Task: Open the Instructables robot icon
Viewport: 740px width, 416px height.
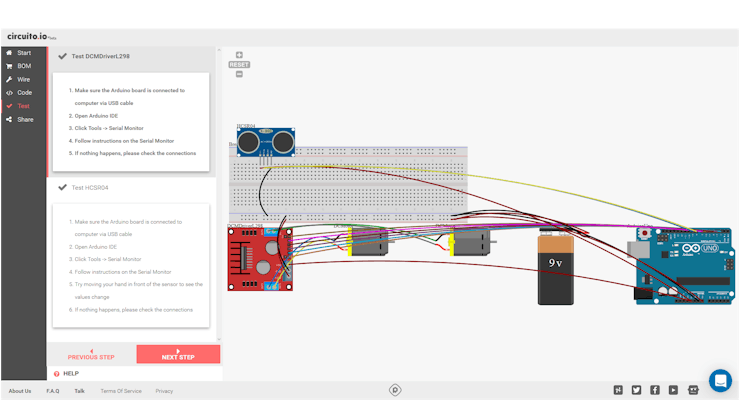Action: click(693, 390)
